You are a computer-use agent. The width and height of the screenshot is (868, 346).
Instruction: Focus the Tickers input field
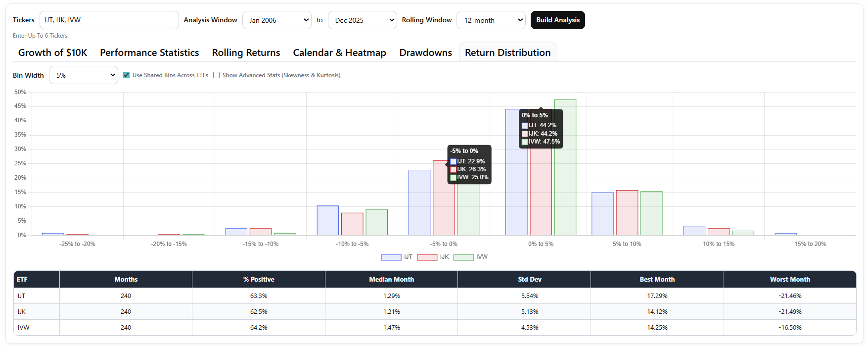[109, 20]
